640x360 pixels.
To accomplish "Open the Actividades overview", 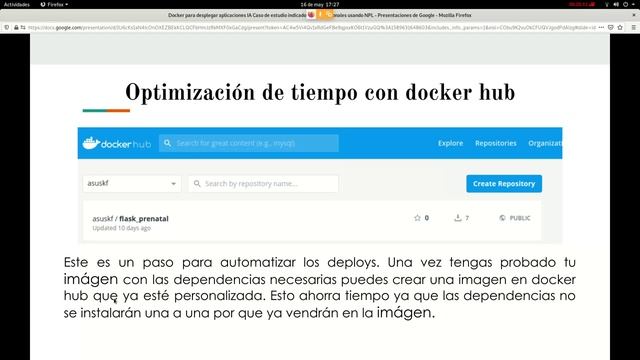I will tap(17, 4).
